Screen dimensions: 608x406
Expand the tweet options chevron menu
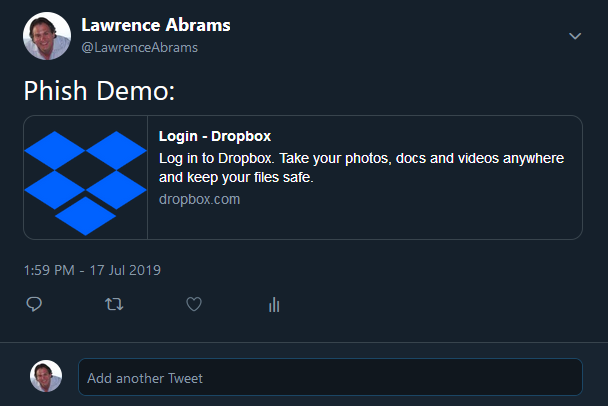click(x=575, y=36)
